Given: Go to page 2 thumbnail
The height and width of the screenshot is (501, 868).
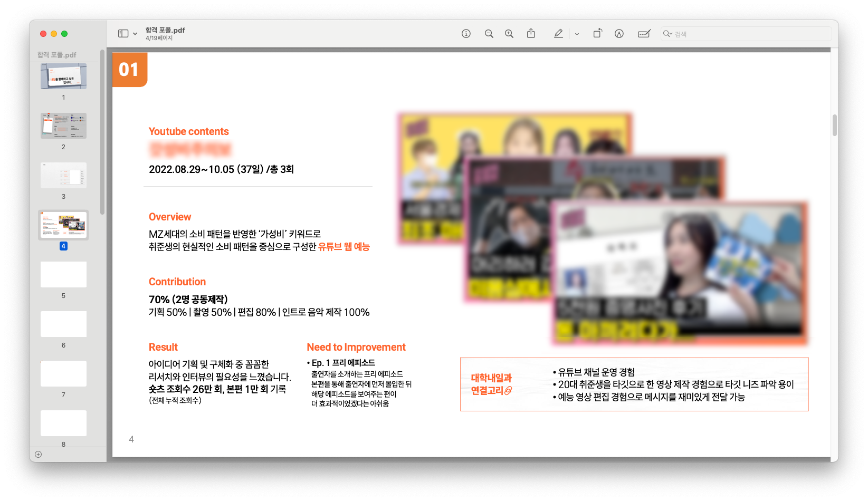Looking at the screenshot, I should [x=63, y=126].
